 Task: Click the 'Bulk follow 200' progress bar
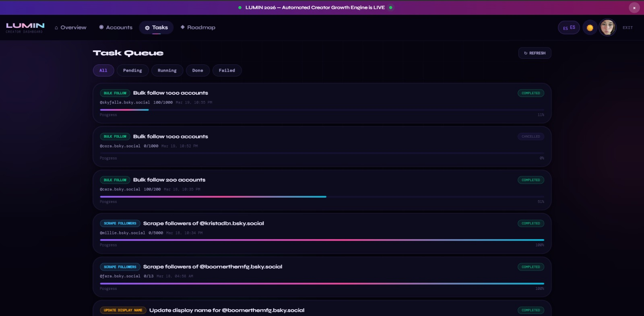(322, 197)
